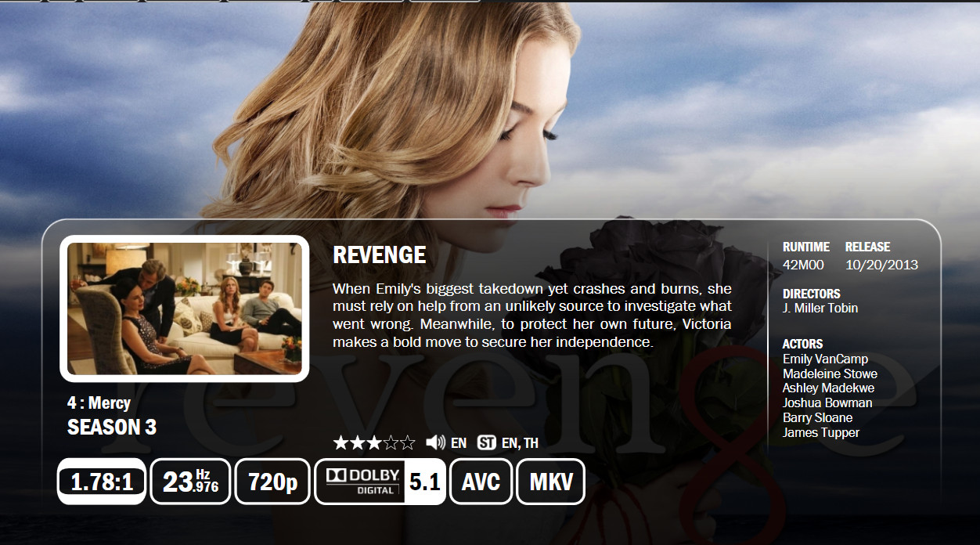Open the episode thumbnail image
The width and height of the screenshot is (980, 545).
pos(185,308)
